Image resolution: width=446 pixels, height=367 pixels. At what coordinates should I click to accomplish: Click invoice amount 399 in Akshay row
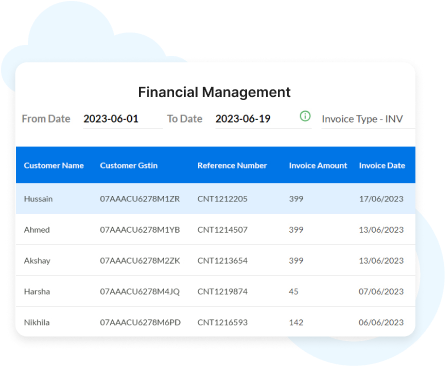pyautogui.click(x=296, y=261)
